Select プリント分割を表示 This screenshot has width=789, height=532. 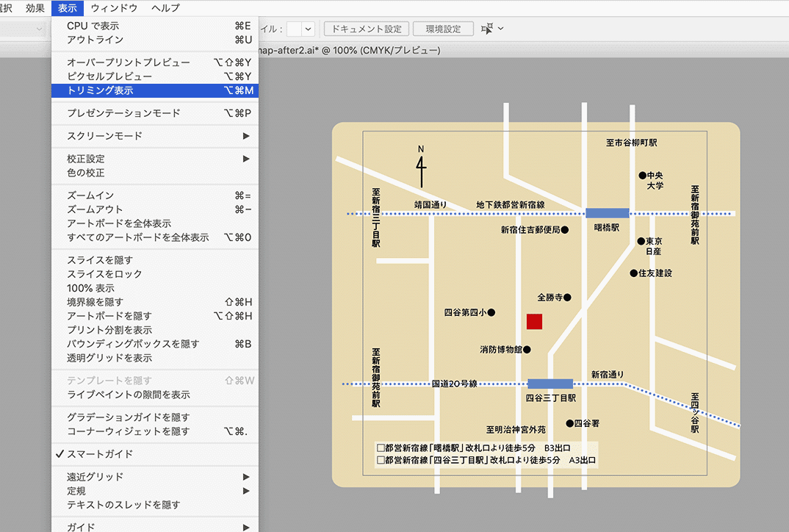(155, 330)
